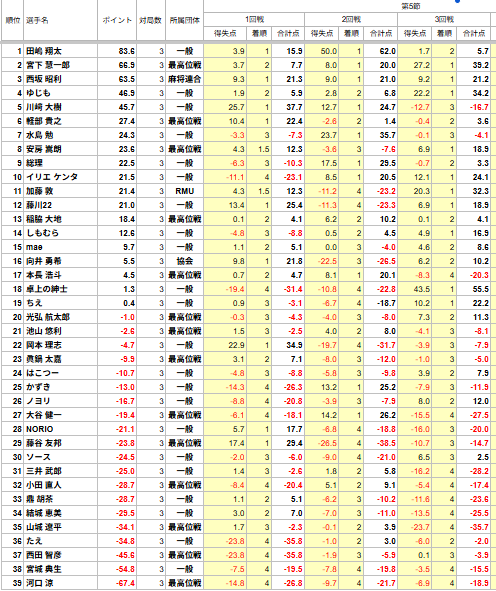Select player name NORIO

40,429
